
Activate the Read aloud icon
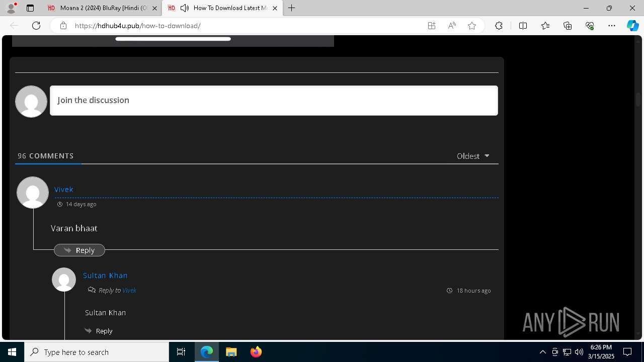click(452, 26)
